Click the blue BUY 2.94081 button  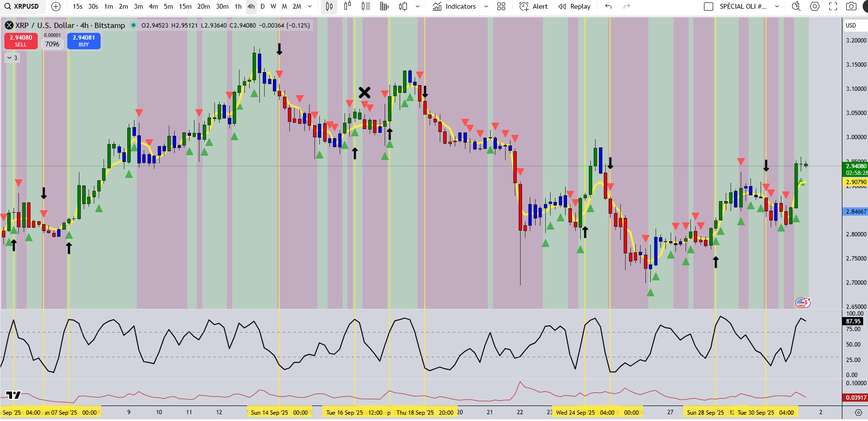point(84,41)
